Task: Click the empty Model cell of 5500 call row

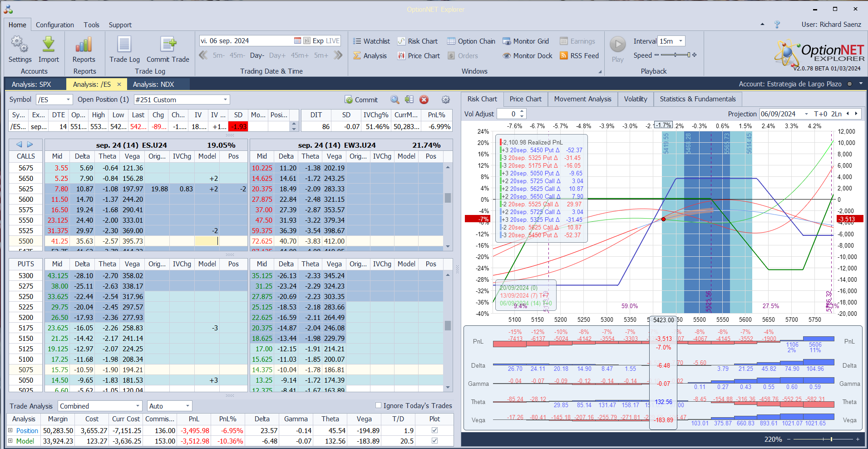Action: 207,241
